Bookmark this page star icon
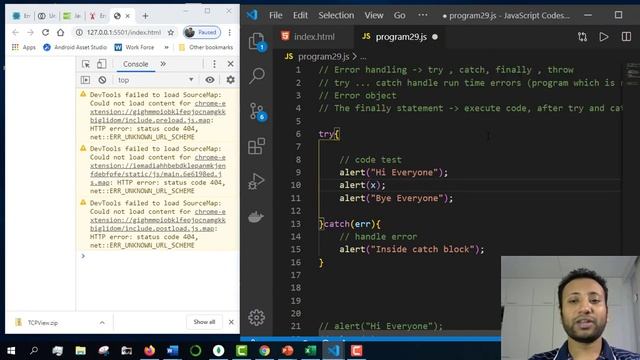 tap(171, 32)
